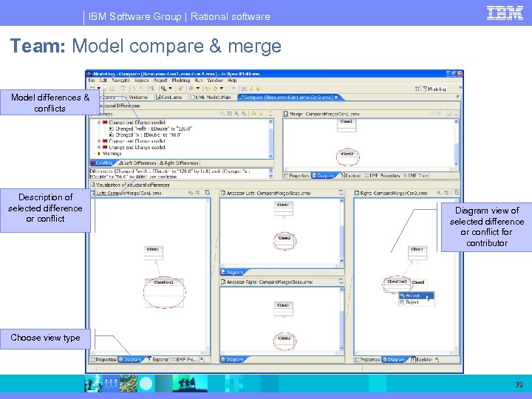Expand the third Change and Change conflict

point(99,147)
